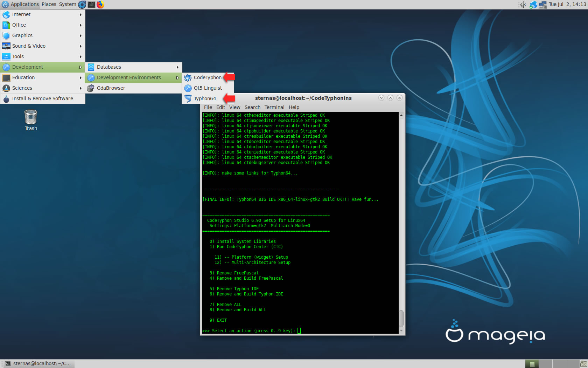
Task: Expand the Sciences submenu arrow
Action: click(x=80, y=88)
